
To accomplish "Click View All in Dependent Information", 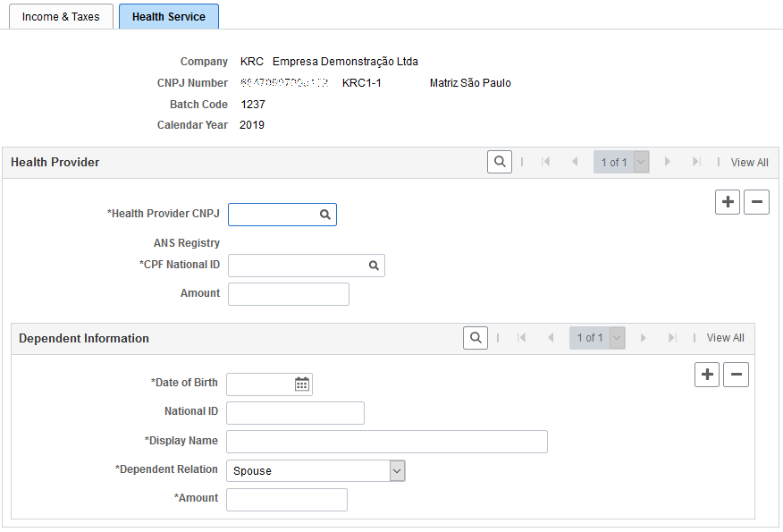I will click(x=725, y=338).
